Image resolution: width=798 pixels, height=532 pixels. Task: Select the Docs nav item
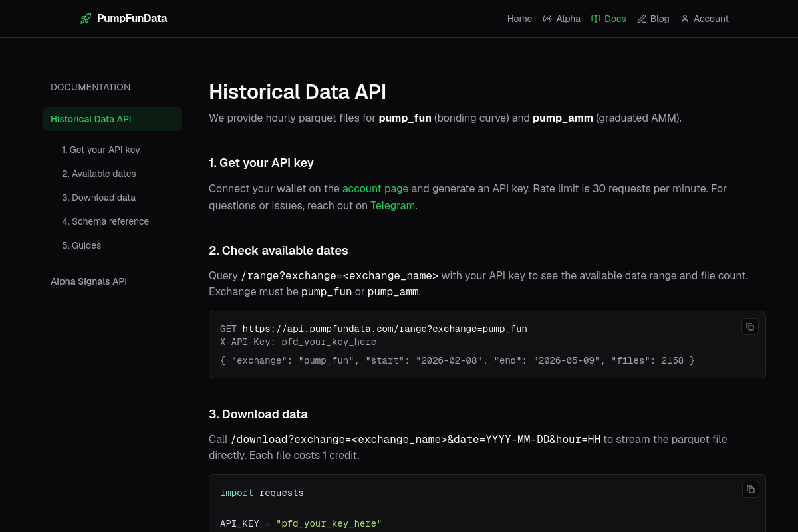[x=608, y=19]
